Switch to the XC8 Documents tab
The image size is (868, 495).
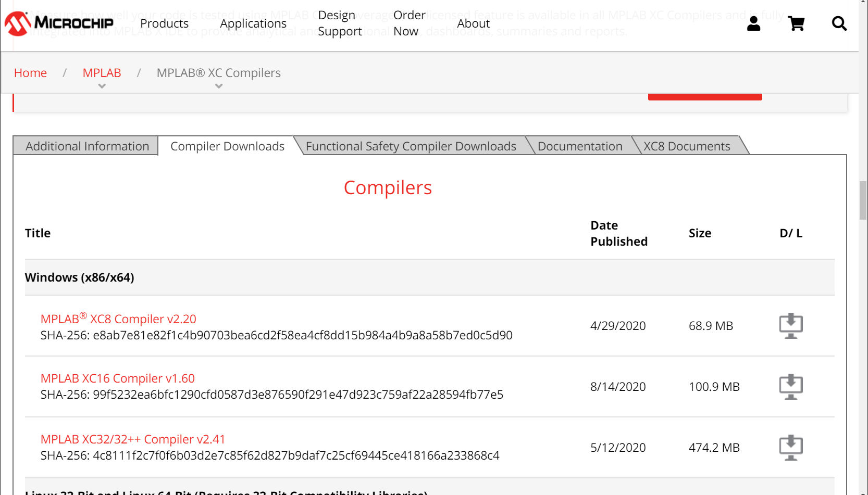coord(687,146)
